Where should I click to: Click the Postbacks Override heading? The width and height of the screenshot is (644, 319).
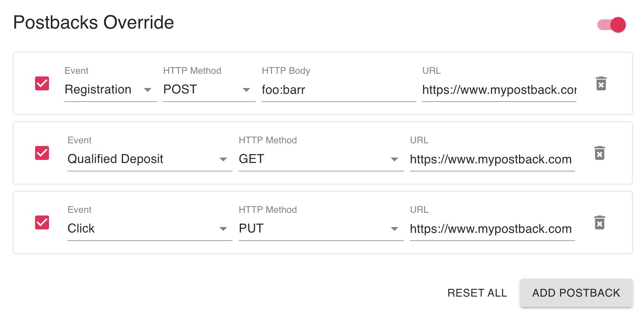pos(93,22)
